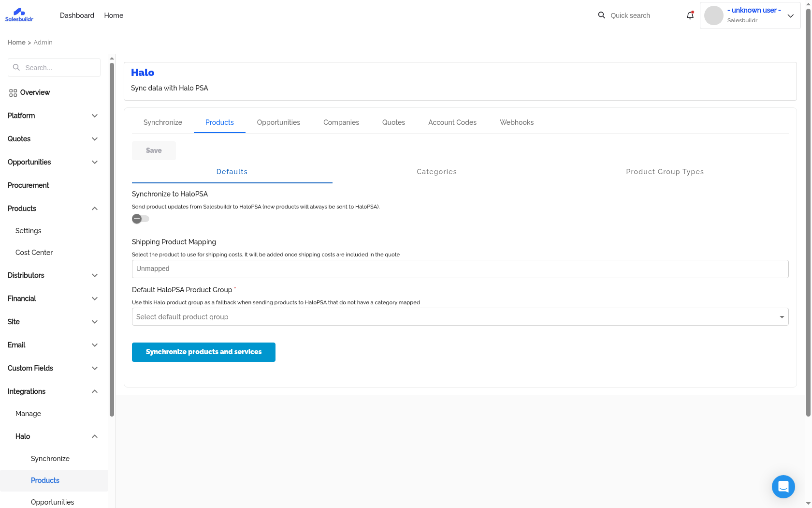Switch to the Opportunities tab
This screenshot has height=508, width=812.
(278, 122)
